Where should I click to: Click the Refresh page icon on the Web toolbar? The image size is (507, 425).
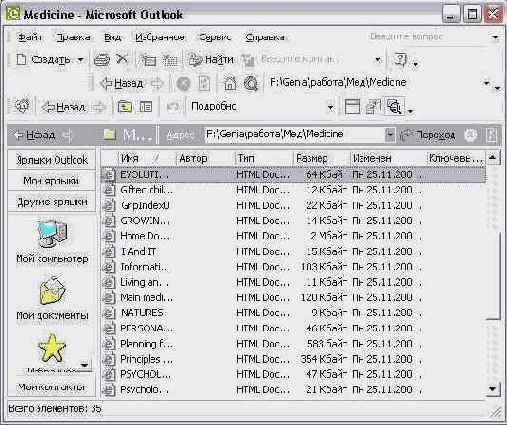[204, 83]
